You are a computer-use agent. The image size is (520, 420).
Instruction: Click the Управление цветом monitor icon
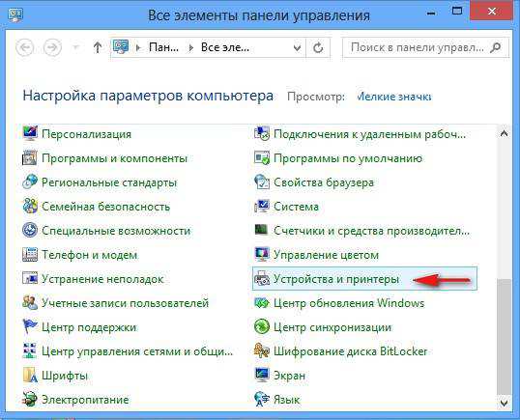tap(262, 255)
